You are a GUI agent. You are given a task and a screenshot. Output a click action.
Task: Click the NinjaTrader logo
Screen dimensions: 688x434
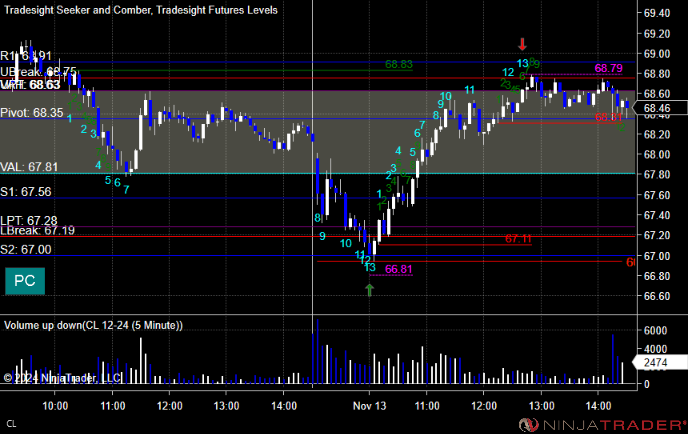coord(602,425)
